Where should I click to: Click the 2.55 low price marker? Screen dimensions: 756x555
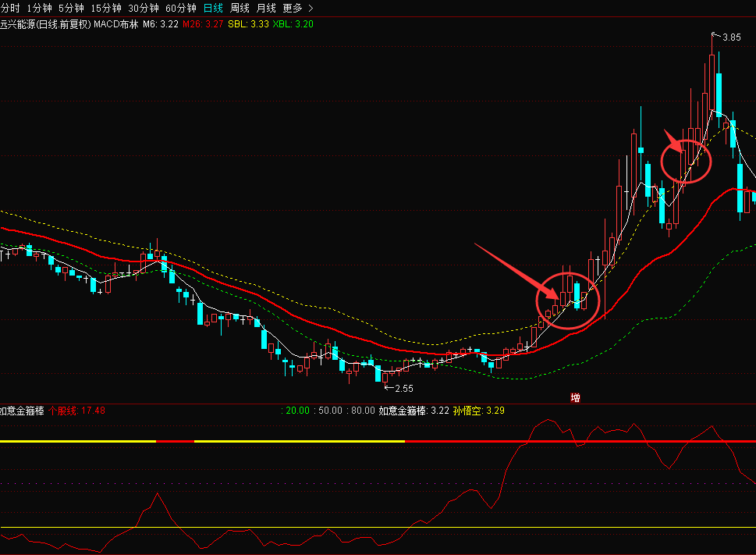coord(404,388)
